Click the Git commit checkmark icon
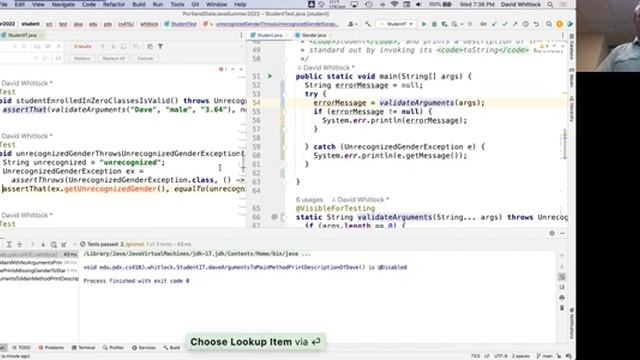The image size is (640, 360). (504, 24)
